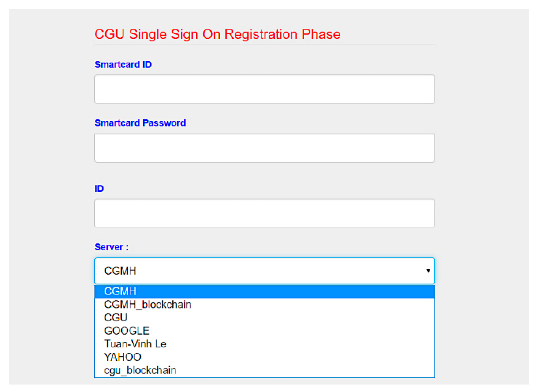Choose YAHOO from the dropdown list
538x392 pixels.
coord(123,357)
